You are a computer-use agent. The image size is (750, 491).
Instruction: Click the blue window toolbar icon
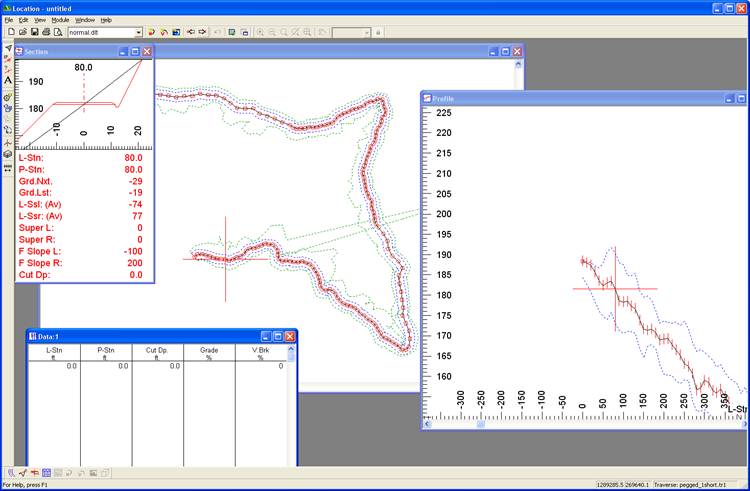pos(176,32)
